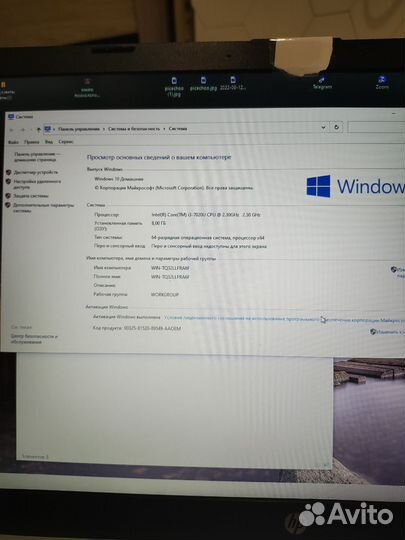This screenshot has width=405, height=540.
Task: Open the Файл menu
Action: click(13, 142)
